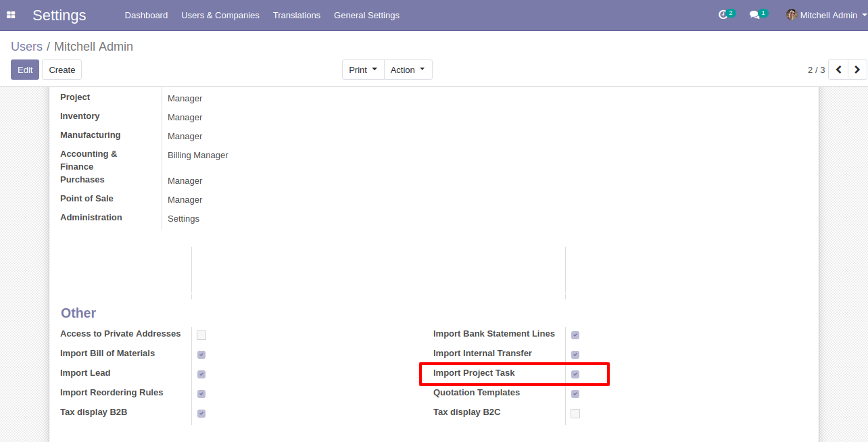
Task: Click the Create button
Action: click(62, 70)
